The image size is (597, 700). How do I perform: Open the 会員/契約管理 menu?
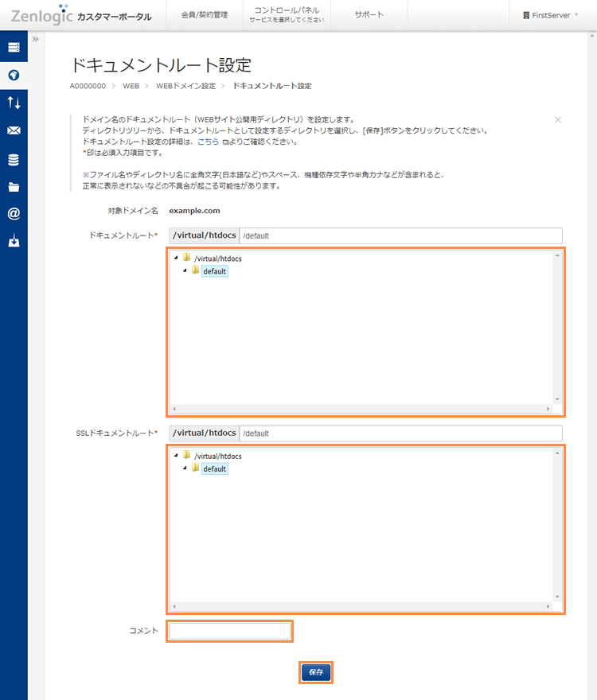coord(209,15)
